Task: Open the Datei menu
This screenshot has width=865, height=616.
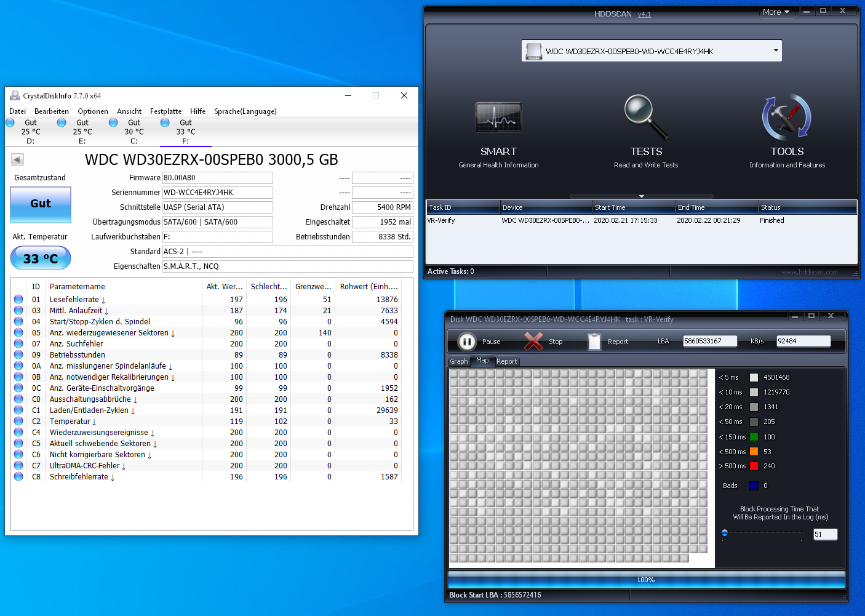Action: pyautogui.click(x=18, y=111)
